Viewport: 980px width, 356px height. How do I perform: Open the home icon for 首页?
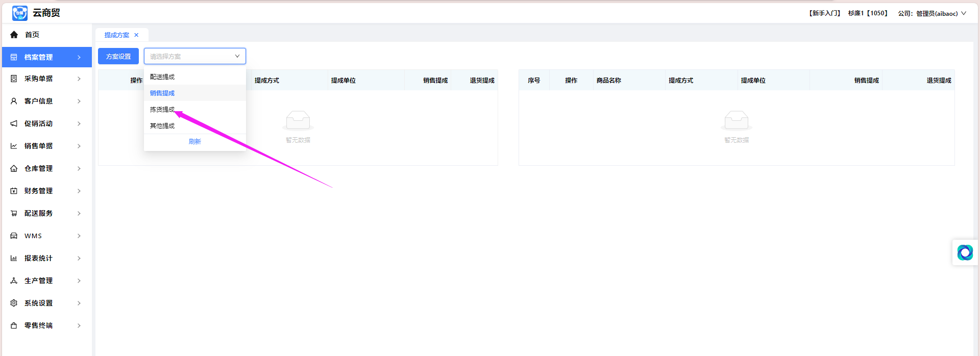coord(14,35)
